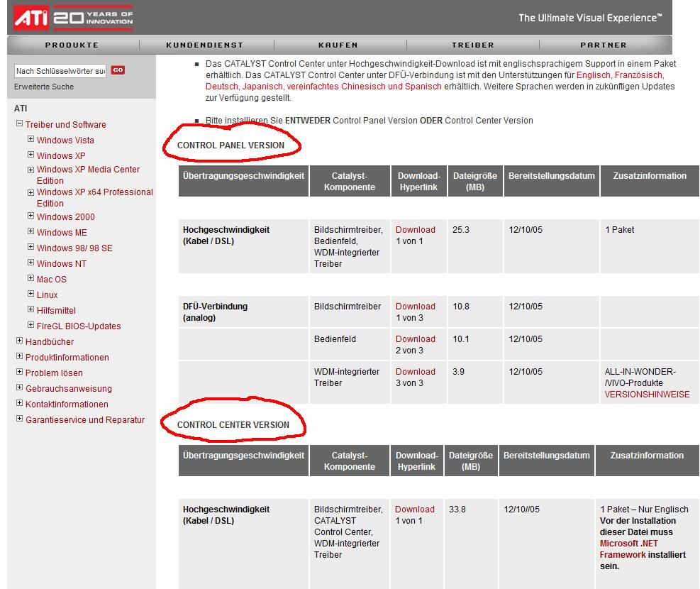Viewport: 700px width, 589px height.
Task: Click the 'DFÜ-Verbindung (analog)' row label
Action: 215,312
